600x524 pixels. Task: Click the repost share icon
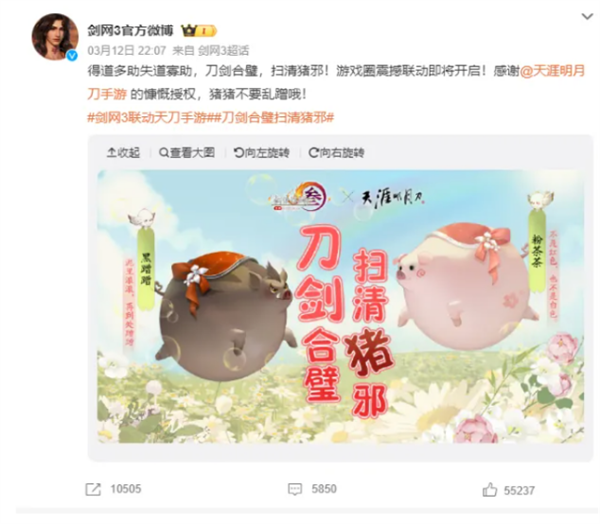pos(93,489)
